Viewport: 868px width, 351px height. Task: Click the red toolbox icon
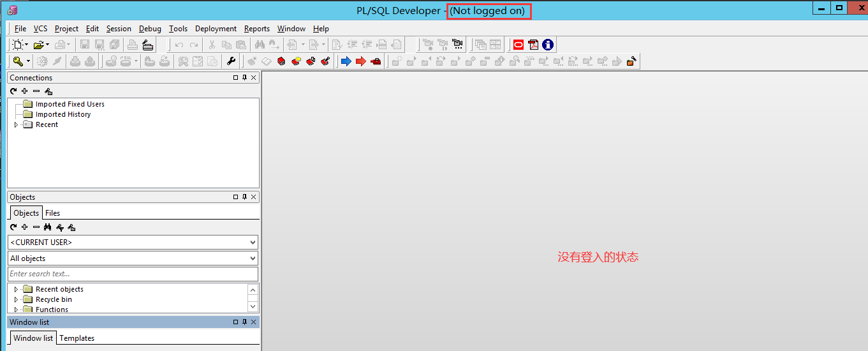[376, 61]
